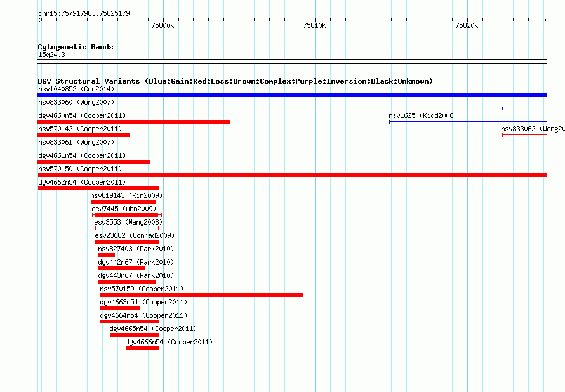Open dgv4665n54 (Cooper2011) label
Viewport: 565px width, 392px height.
[153, 329]
